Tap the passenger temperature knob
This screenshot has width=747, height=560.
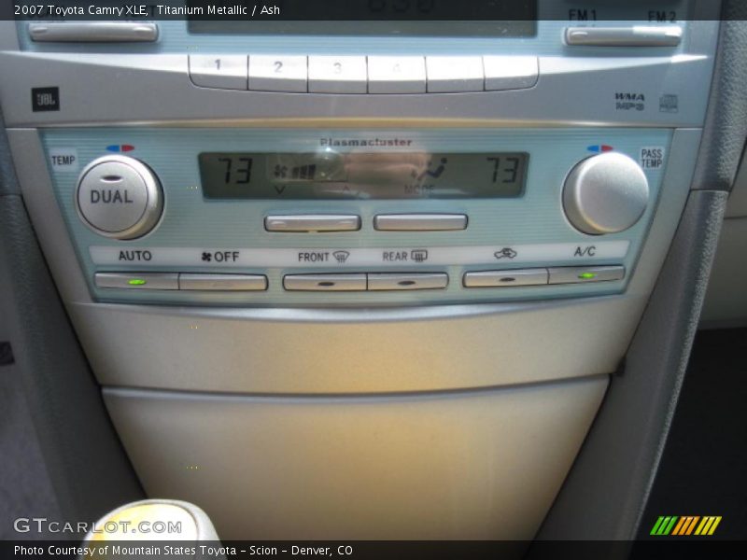click(605, 193)
